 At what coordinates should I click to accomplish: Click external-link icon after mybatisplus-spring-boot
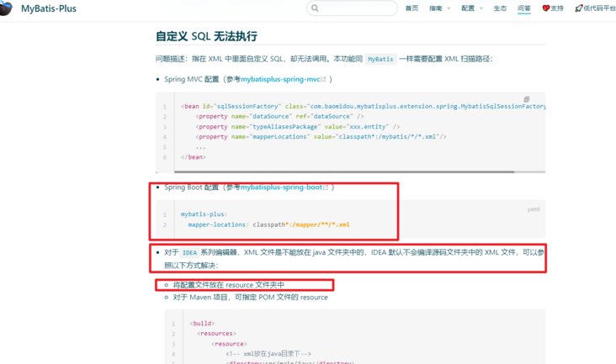pos(326,187)
